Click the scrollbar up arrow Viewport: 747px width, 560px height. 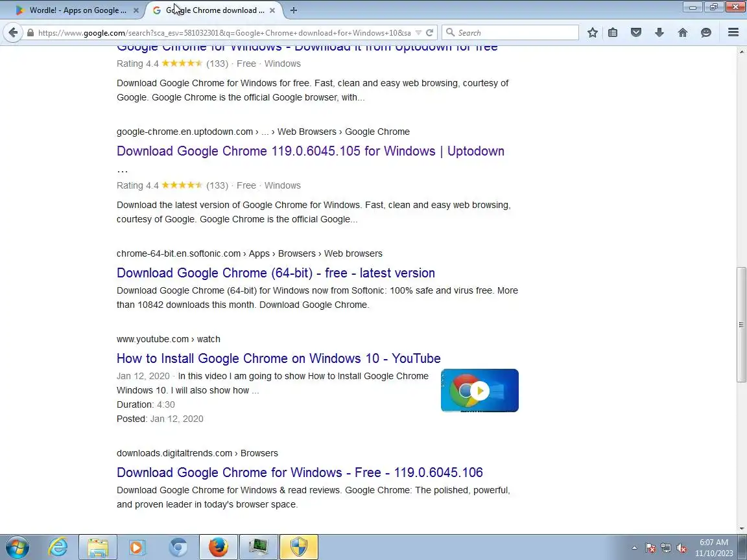(x=741, y=51)
